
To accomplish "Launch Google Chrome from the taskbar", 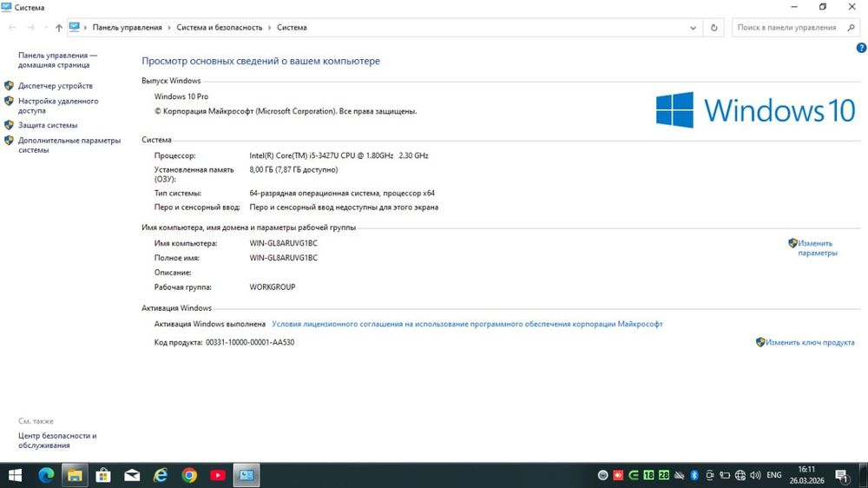I will click(189, 475).
